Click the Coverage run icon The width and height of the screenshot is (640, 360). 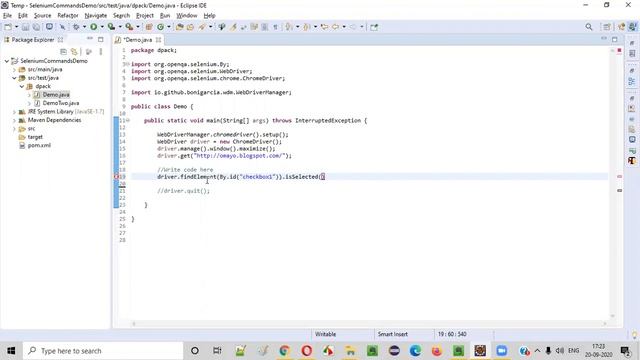tap(111, 27)
